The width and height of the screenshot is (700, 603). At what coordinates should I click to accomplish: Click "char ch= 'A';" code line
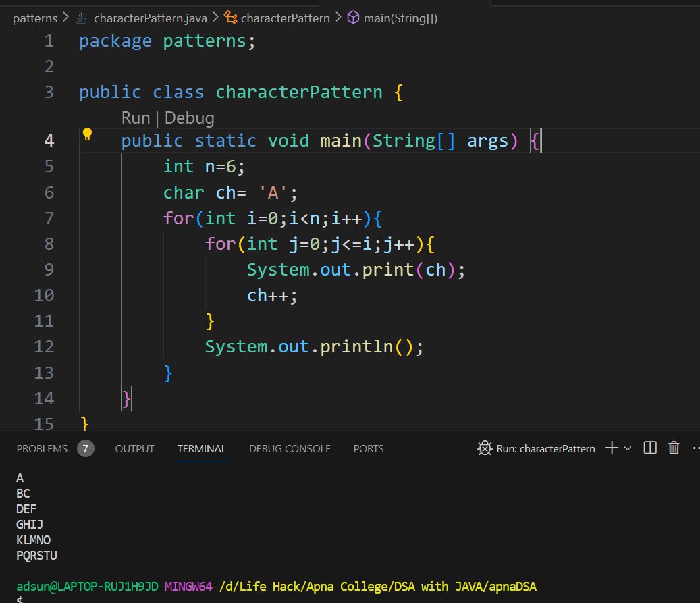[x=230, y=193]
